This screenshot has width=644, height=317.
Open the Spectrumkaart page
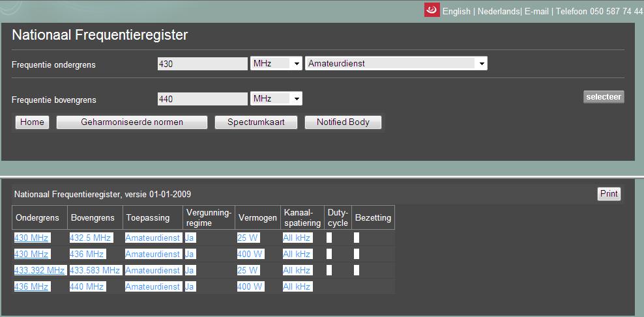tap(256, 122)
